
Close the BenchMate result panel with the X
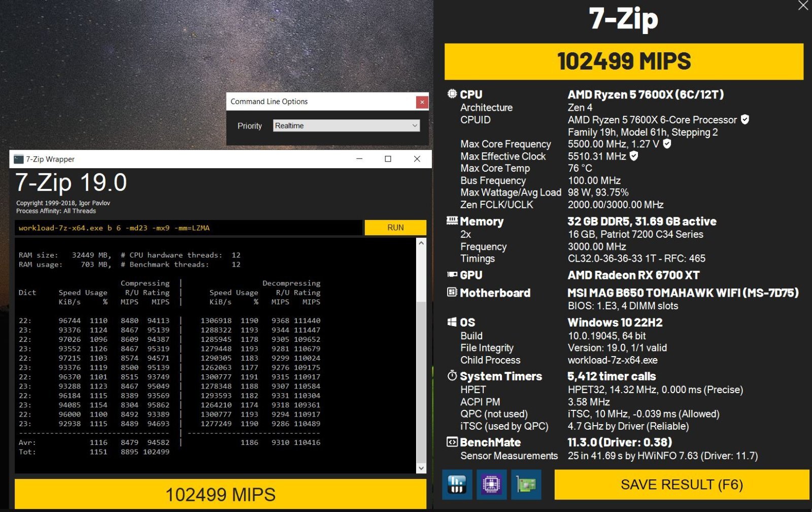(x=803, y=6)
